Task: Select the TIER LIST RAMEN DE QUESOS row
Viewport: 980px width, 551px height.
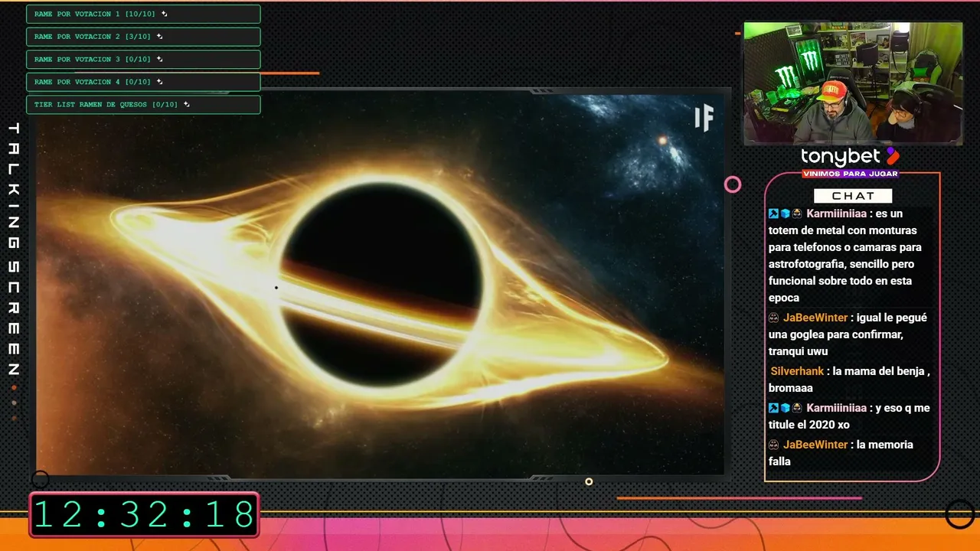Action: (143, 104)
